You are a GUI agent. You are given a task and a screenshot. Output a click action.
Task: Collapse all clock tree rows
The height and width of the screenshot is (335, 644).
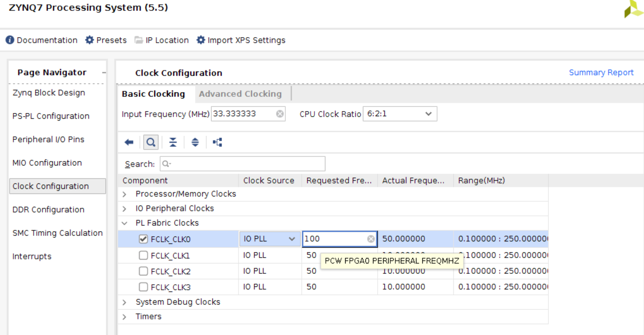[x=173, y=142]
